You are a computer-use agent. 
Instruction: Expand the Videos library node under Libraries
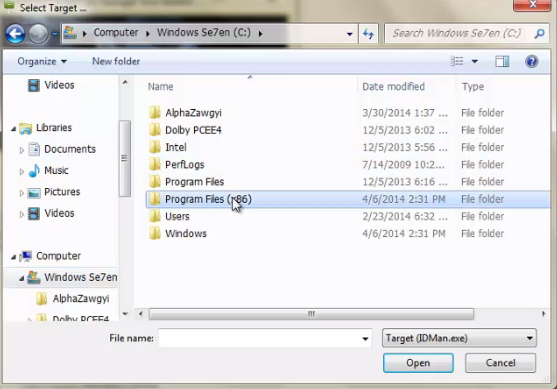click(22, 214)
